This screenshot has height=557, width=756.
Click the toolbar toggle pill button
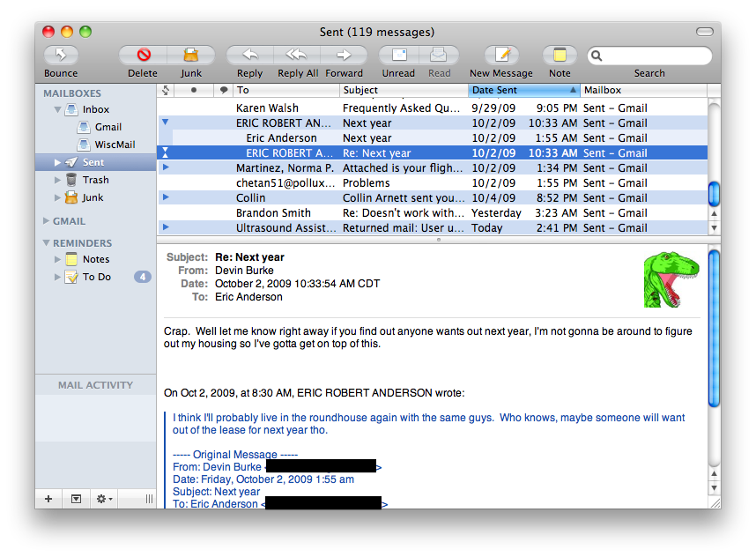(704, 32)
